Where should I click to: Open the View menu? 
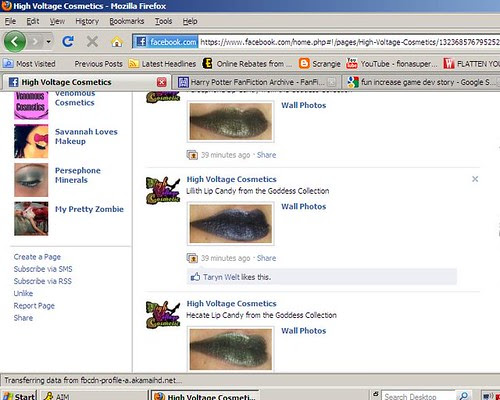[57, 21]
